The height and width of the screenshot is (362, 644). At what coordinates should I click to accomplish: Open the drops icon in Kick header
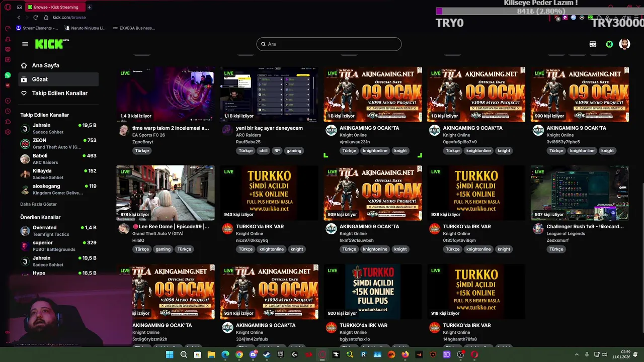coord(593,44)
